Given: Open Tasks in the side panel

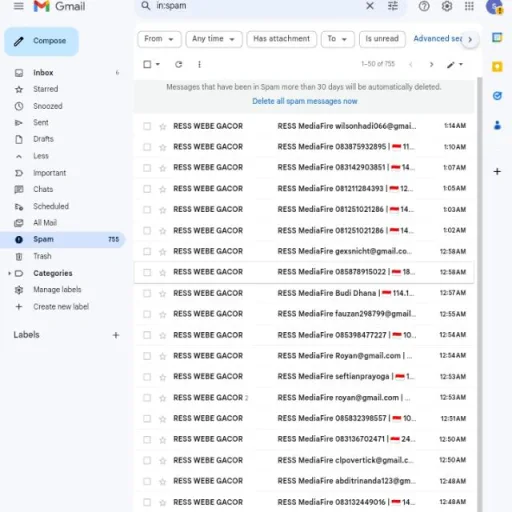Looking at the screenshot, I should click(x=497, y=96).
